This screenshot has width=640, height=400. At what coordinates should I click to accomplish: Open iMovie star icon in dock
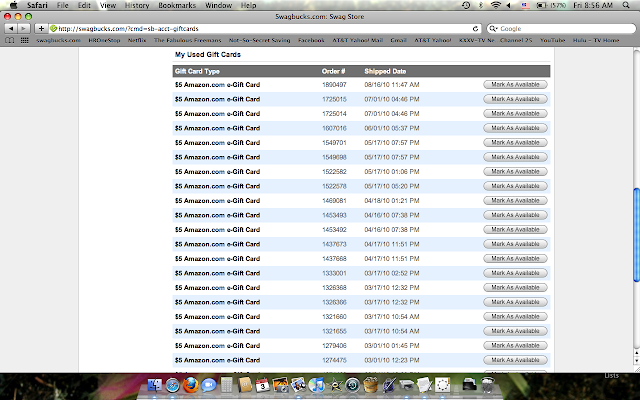click(x=334, y=384)
